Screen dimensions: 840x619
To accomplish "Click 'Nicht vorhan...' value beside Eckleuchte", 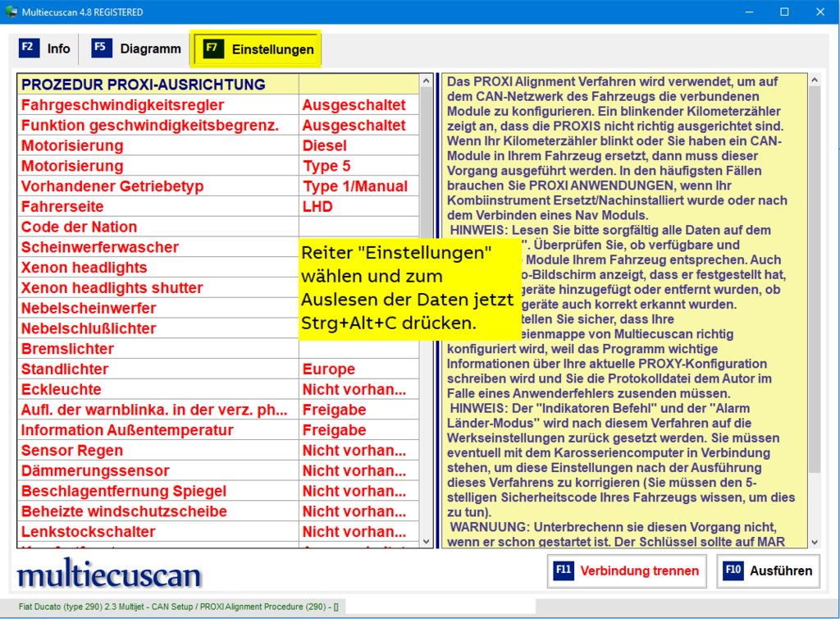I will point(354,390).
